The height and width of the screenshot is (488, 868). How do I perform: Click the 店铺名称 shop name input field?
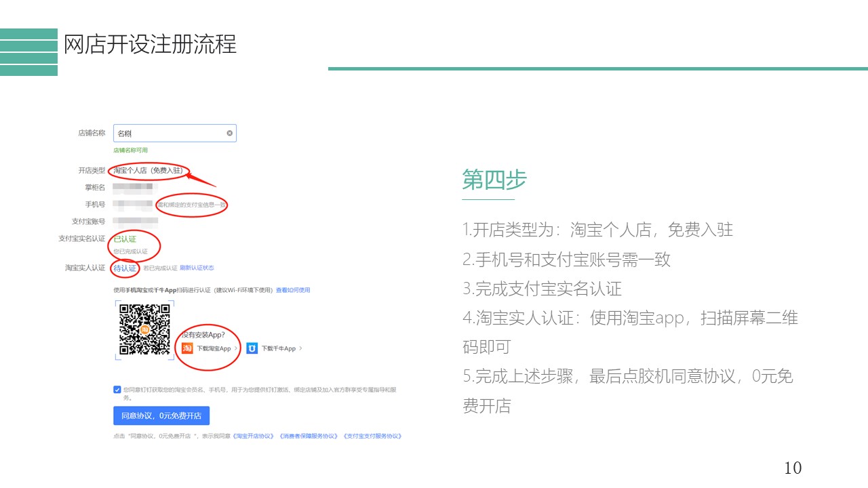(x=175, y=134)
